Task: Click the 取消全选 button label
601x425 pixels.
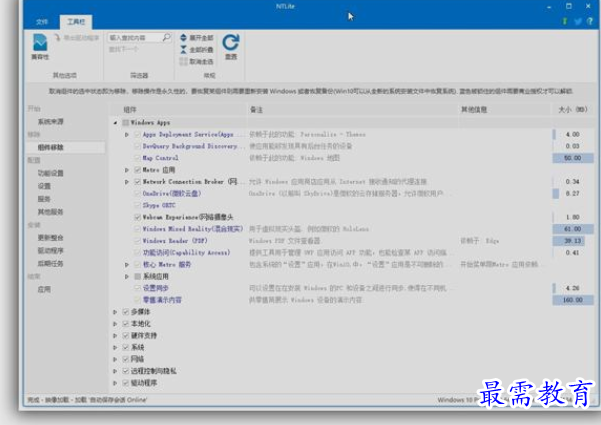Action: pos(201,61)
